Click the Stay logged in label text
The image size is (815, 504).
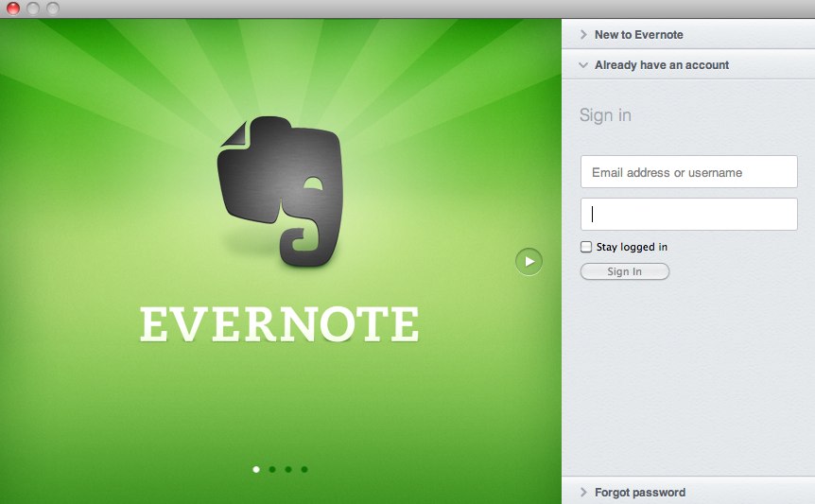point(632,247)
